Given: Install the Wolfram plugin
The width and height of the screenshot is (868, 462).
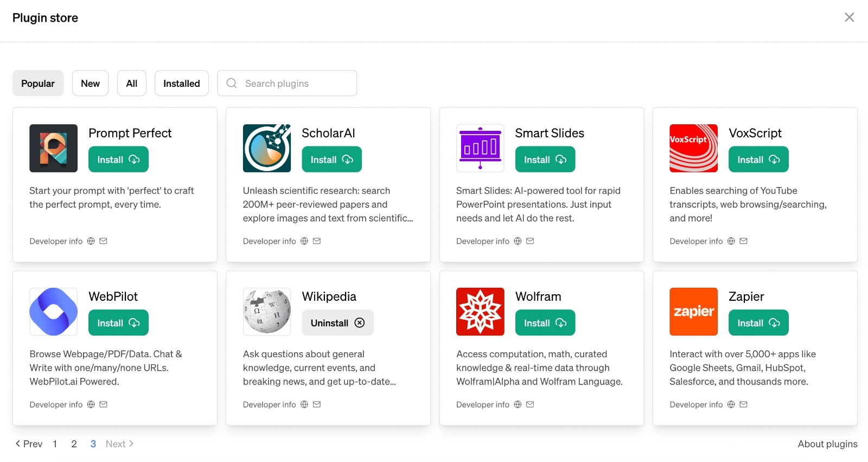Looking at the screenshot, I should pos(545,323).
